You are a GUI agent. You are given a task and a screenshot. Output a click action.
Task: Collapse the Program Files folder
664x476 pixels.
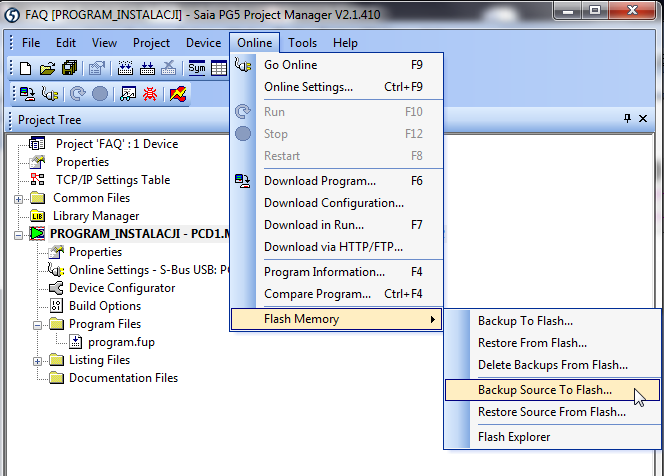point(37,325)
